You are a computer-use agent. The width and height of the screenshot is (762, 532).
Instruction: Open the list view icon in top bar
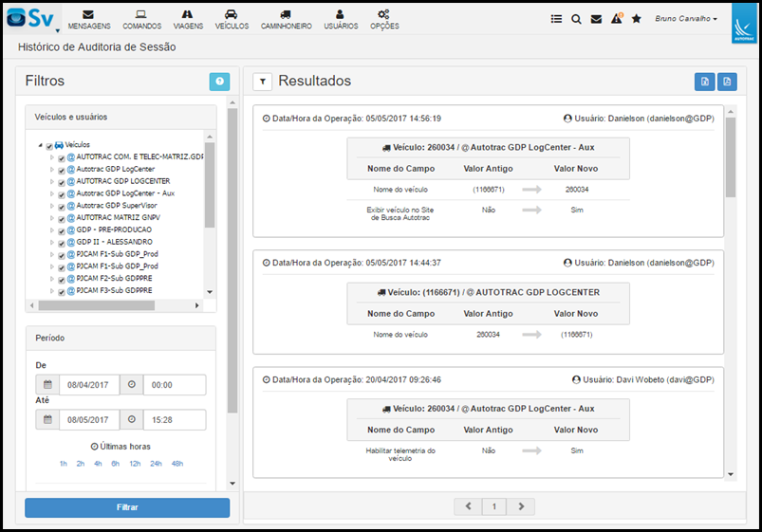pyautogui.click(x=556, y=19)
